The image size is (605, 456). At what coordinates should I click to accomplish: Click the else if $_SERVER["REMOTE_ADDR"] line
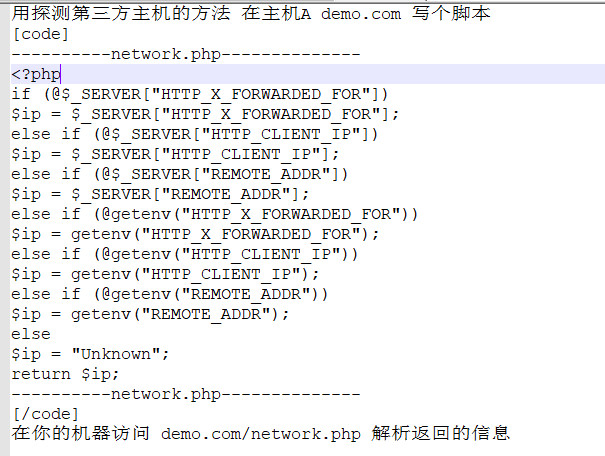click(180, 174)
